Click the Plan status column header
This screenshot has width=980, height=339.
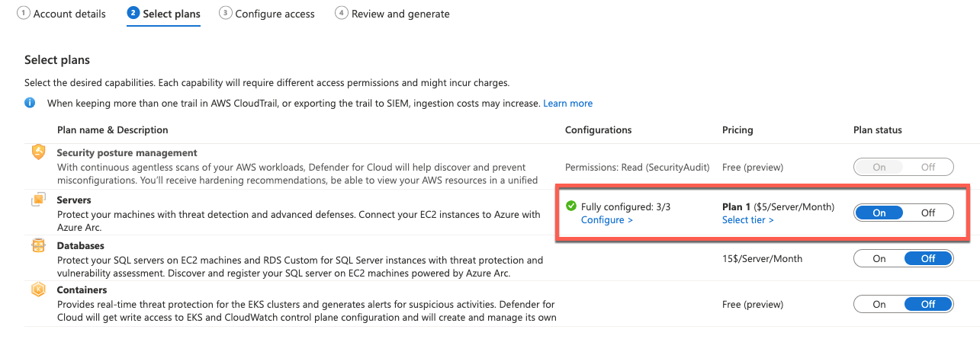pos(878,130)
